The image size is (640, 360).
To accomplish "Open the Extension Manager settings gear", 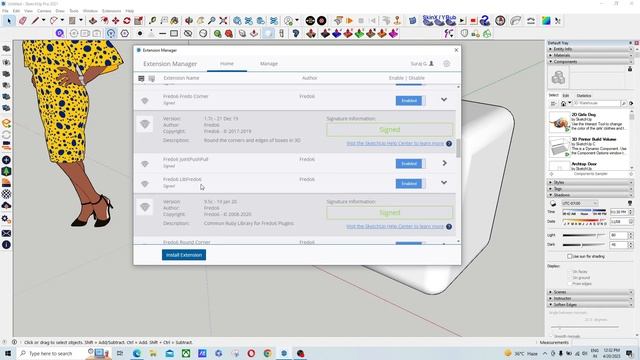I will point(447,64).
